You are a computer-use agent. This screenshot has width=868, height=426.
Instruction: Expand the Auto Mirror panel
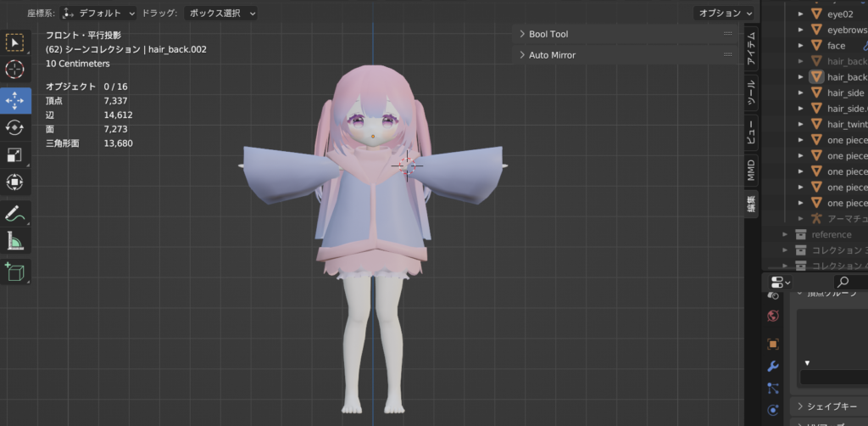(551, 55)
